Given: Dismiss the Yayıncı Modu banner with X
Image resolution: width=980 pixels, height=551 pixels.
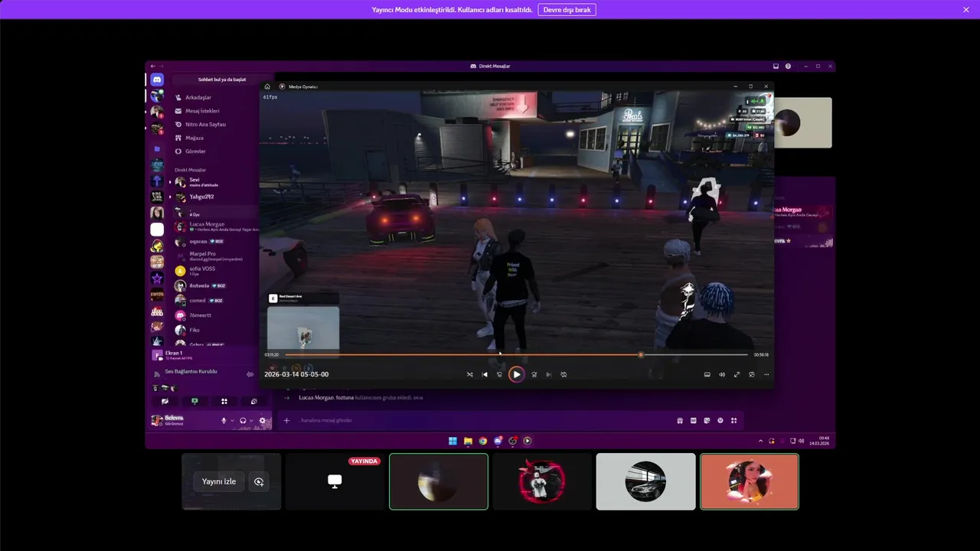Looking at the screenshot, I should 966,10.
